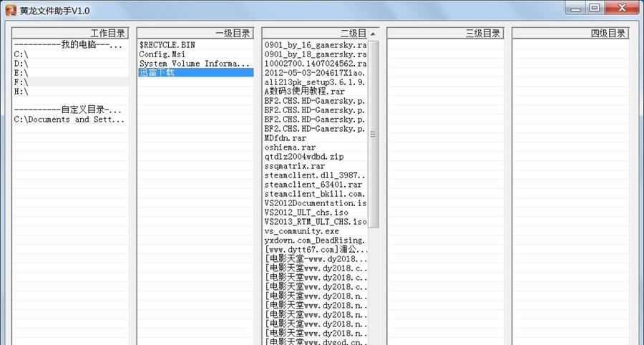Select the 自定义目录 separator row

70,110
